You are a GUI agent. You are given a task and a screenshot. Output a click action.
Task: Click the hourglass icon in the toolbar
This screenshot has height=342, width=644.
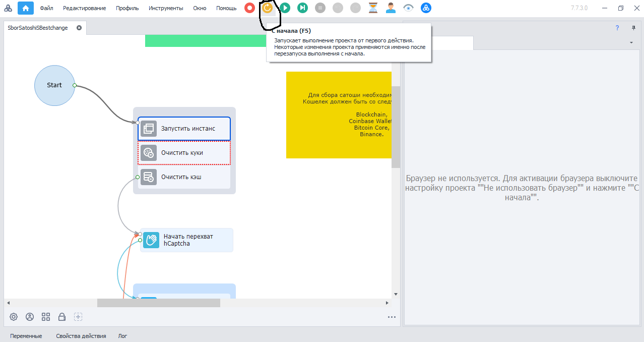[x=373, y=8]
